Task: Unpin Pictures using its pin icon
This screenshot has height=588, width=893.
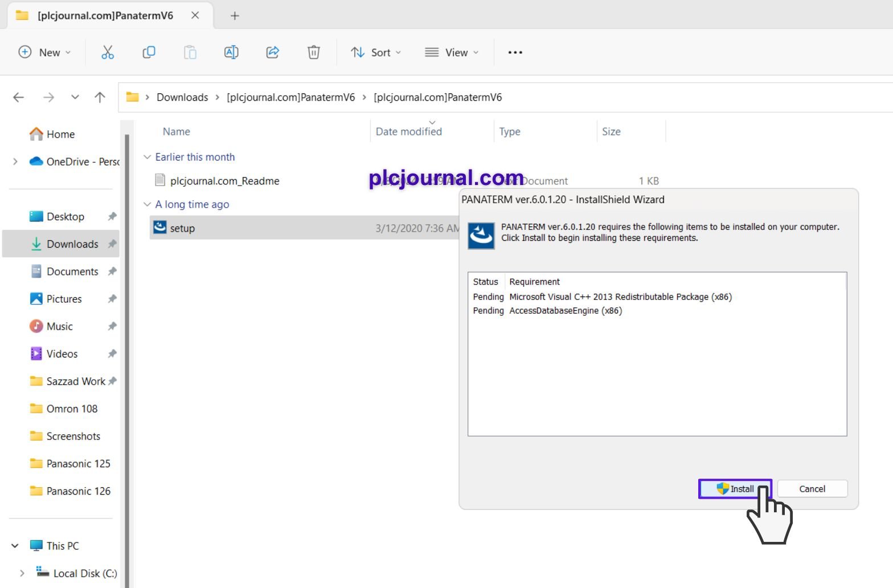Action: click(x=112, y=299)
